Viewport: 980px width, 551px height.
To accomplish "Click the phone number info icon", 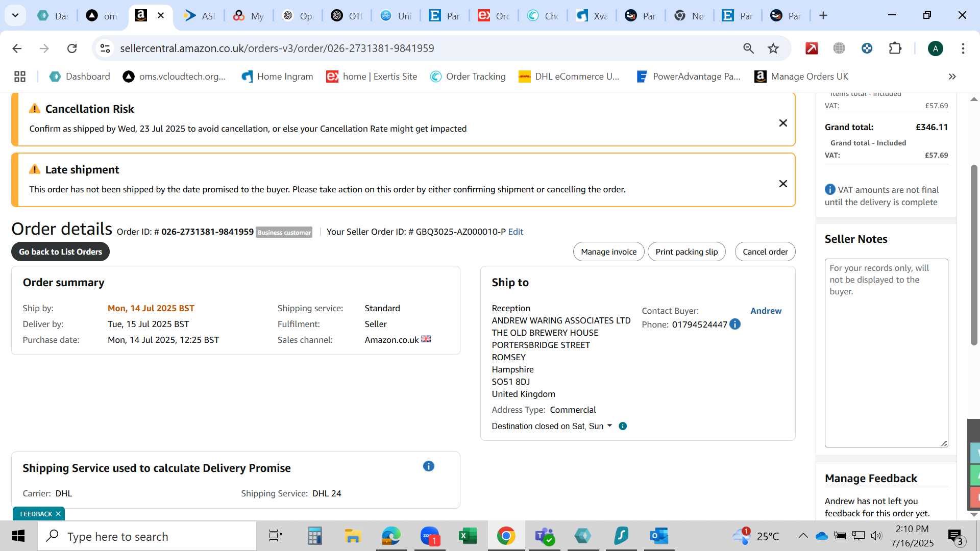I will (x=735, y=324).
